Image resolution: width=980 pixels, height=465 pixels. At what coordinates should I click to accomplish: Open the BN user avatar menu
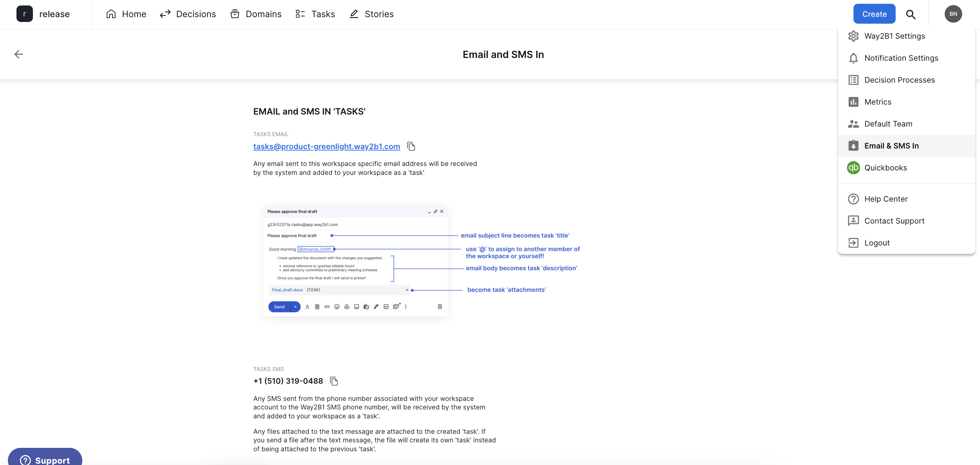pos(953,14)
